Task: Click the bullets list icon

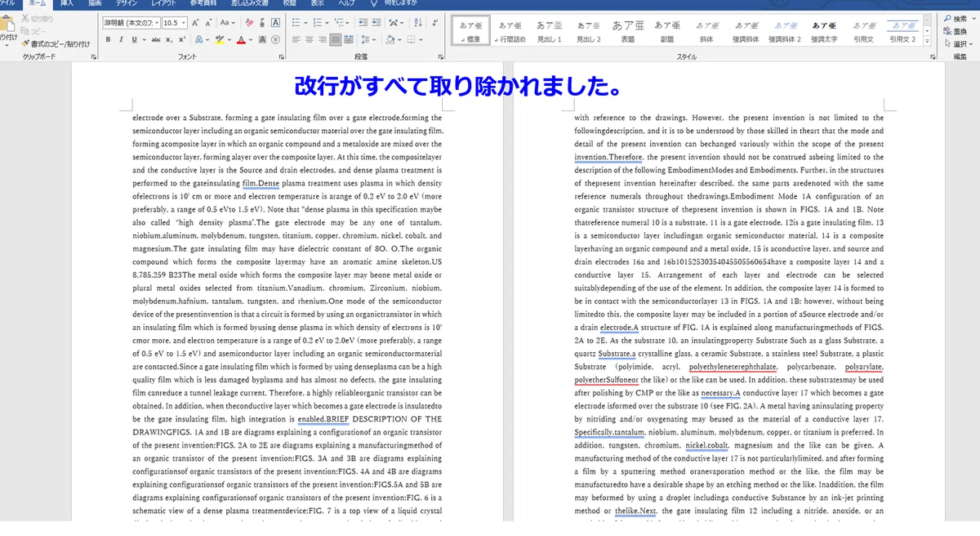Action: click(x=295, y=23)
